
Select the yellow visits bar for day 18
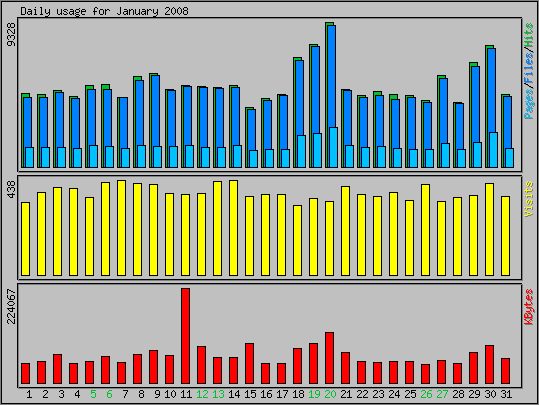coord(297,241)
